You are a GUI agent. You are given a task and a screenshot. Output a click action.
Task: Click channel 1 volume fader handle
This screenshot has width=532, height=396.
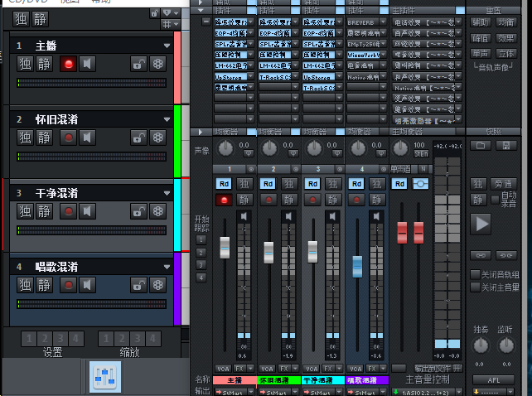[x=225, y=248]
